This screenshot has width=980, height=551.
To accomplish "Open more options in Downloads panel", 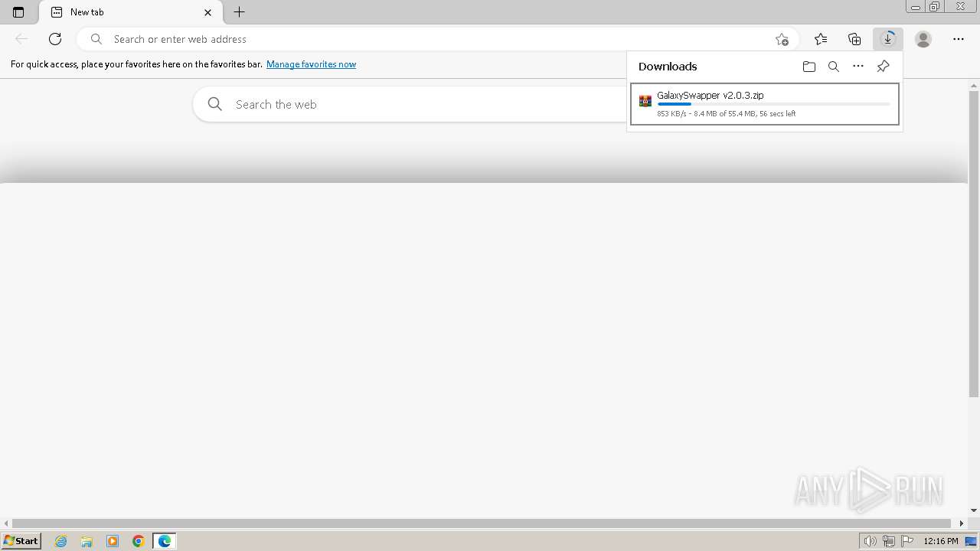I will click(x=858, y=67).
